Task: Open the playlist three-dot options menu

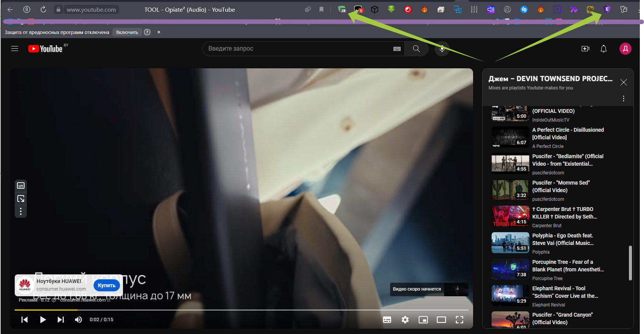Action: [623, 99]
